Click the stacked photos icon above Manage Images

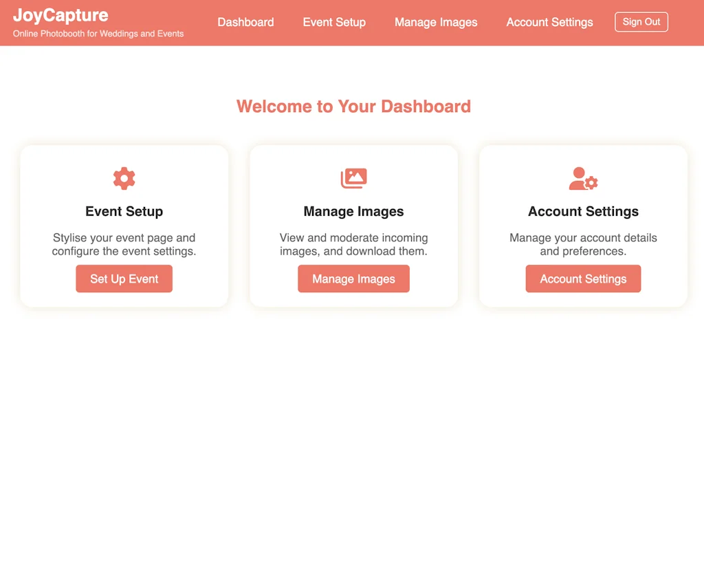[x=353, y=178]
